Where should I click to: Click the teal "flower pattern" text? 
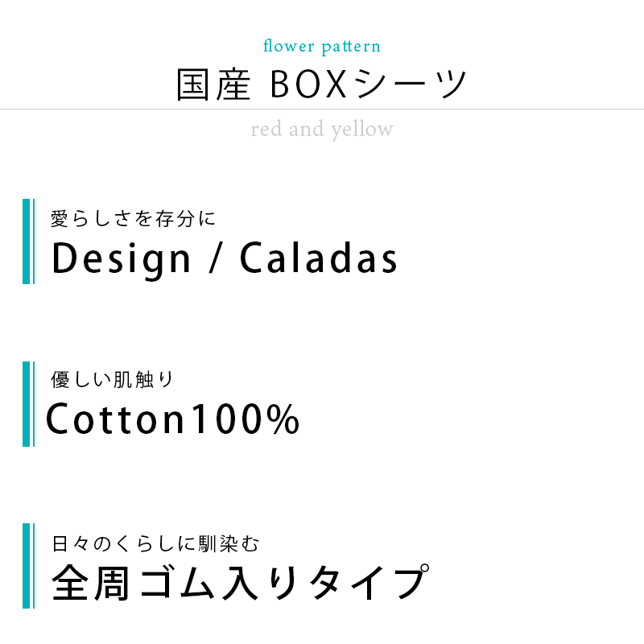[x=322, y=46]
